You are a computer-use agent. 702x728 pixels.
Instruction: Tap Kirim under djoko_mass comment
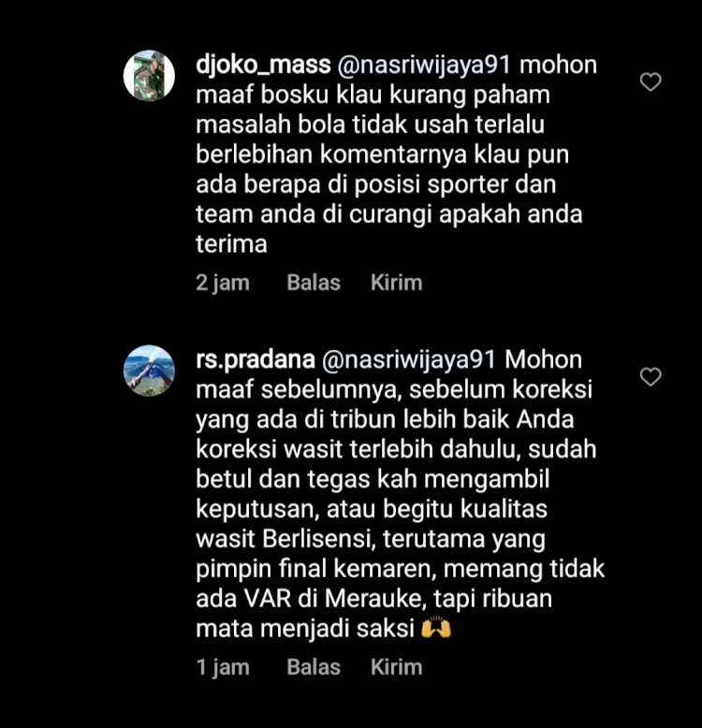(x=397, y=283)
